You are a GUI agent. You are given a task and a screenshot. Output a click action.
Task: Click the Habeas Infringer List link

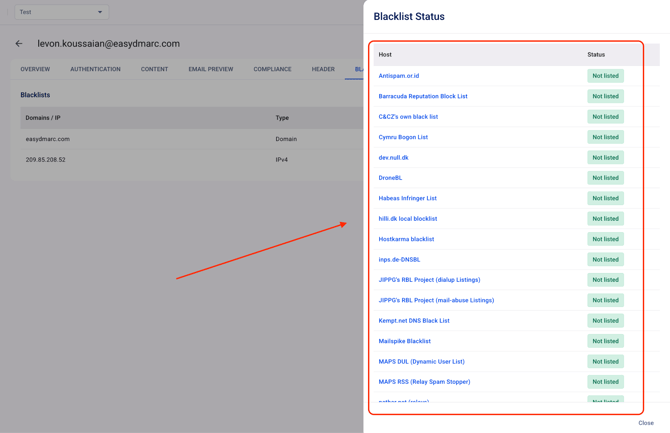(407, 198)
